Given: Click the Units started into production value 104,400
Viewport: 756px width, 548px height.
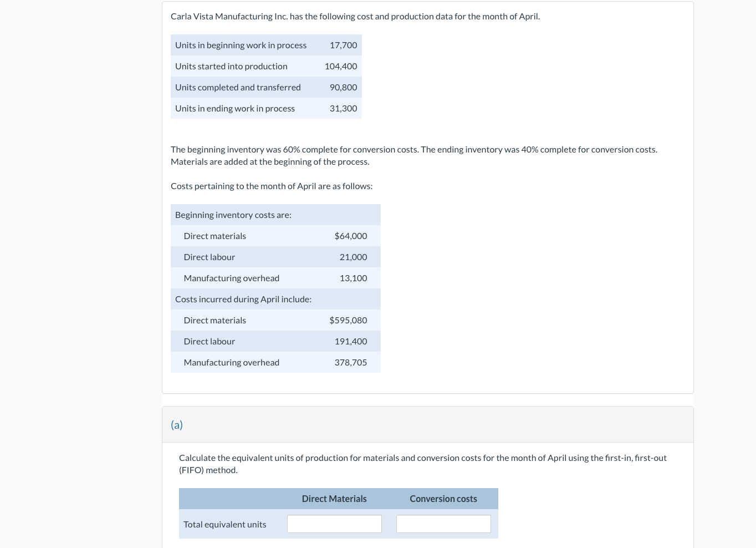Looking at the screenshot, I should 340,66.
